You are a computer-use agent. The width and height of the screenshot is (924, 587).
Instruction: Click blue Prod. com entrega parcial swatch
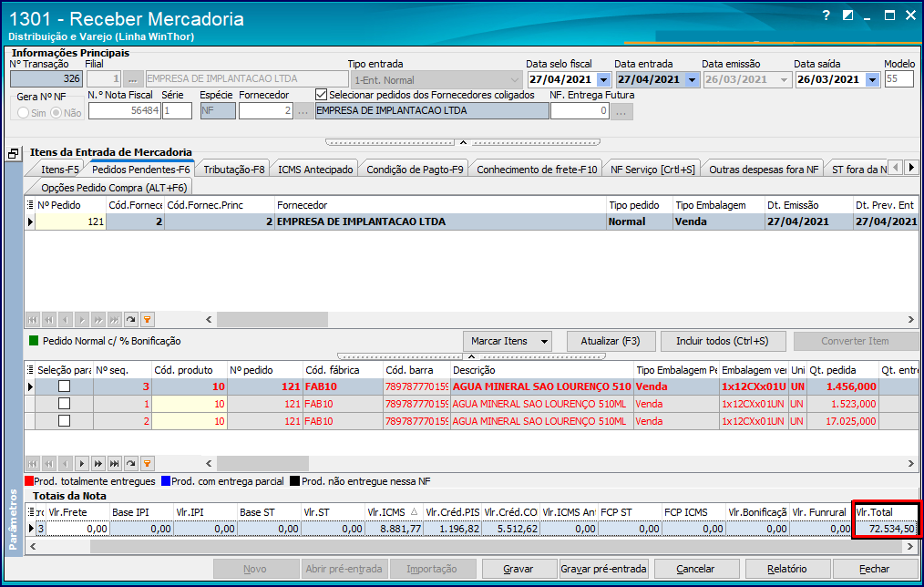click(x=166, y=481)
